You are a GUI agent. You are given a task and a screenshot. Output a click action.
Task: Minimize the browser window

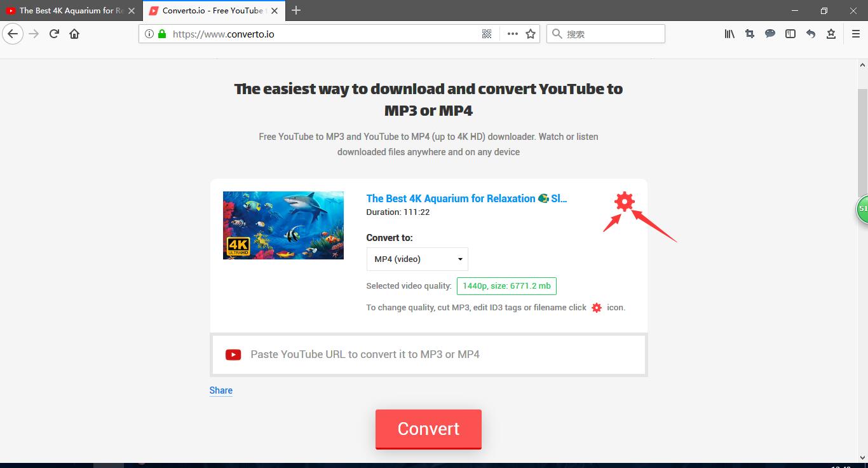click(795, 10)
